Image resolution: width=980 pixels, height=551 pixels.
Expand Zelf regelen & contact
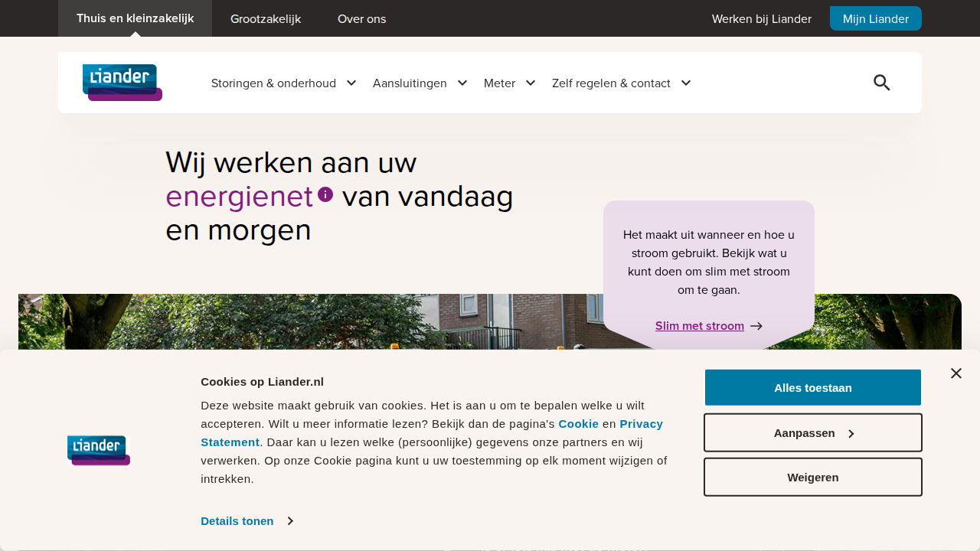(x=611, y=83)
